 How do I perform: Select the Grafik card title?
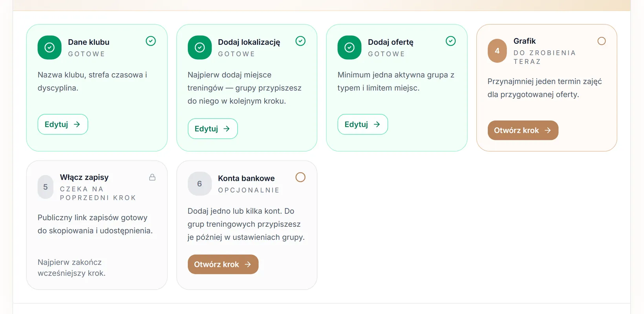[x=525, y=41]
